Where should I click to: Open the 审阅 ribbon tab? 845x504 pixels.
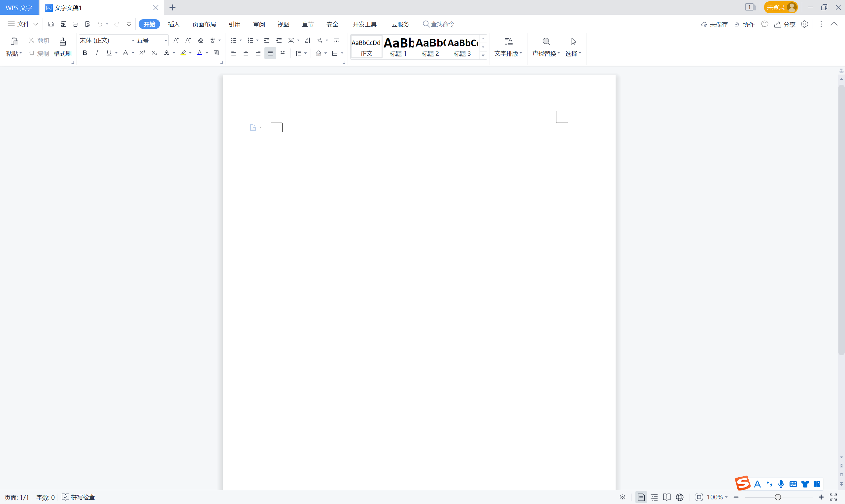point(259,24)
